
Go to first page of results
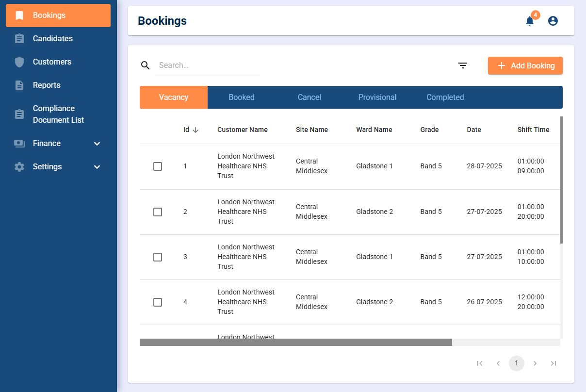pyautogui.click(x=480, y=363)
